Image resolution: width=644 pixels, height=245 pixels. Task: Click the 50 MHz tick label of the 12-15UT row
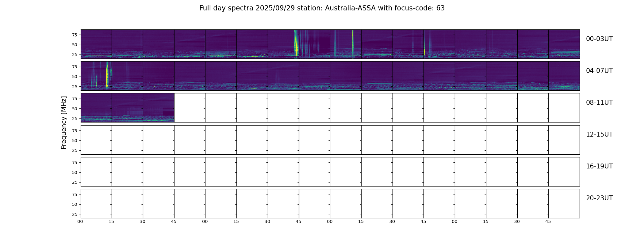point(75,141)
